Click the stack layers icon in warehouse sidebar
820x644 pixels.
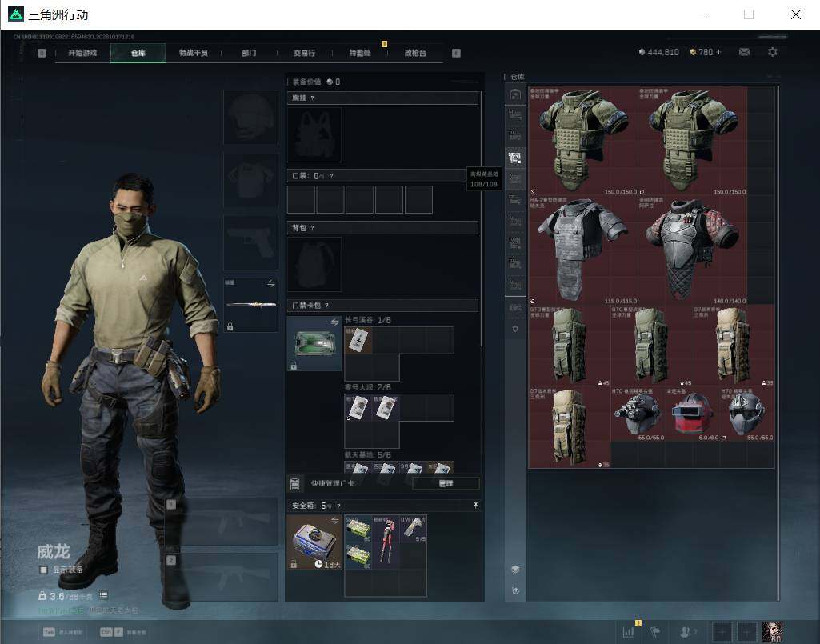515,569
